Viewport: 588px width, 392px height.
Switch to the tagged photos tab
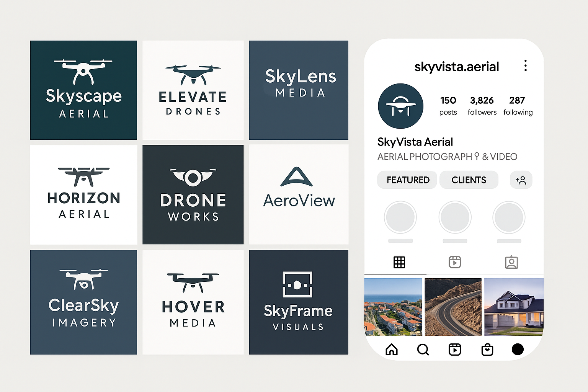(511, 262)
